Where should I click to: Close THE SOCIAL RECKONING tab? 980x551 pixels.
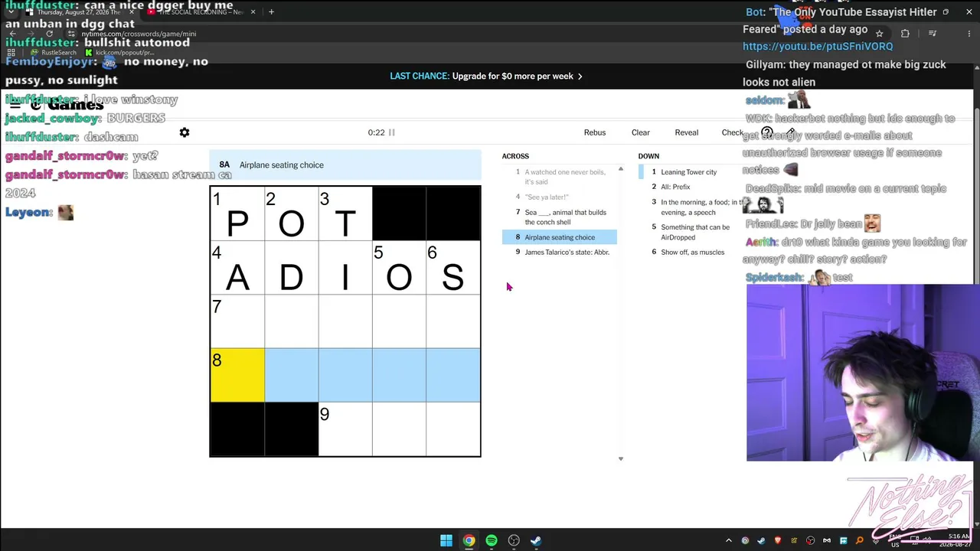coord(253,12)
